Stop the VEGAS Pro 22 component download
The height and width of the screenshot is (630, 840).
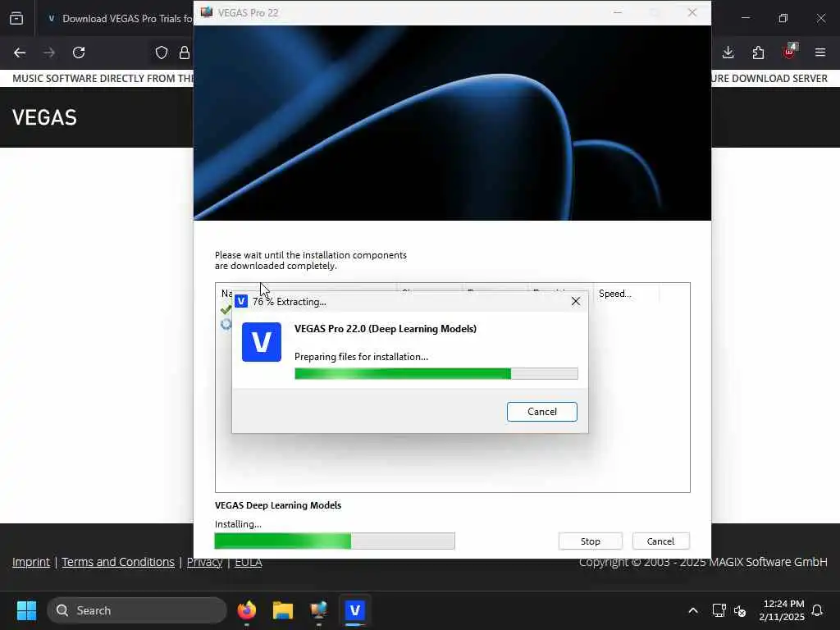coord(590,541)
